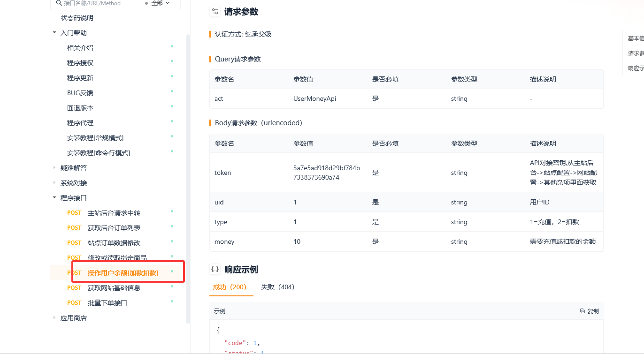Viewport: 644px width, 354px height.
Task: Open 安装教程[命令行模式] document
Action: click(99, 153)
